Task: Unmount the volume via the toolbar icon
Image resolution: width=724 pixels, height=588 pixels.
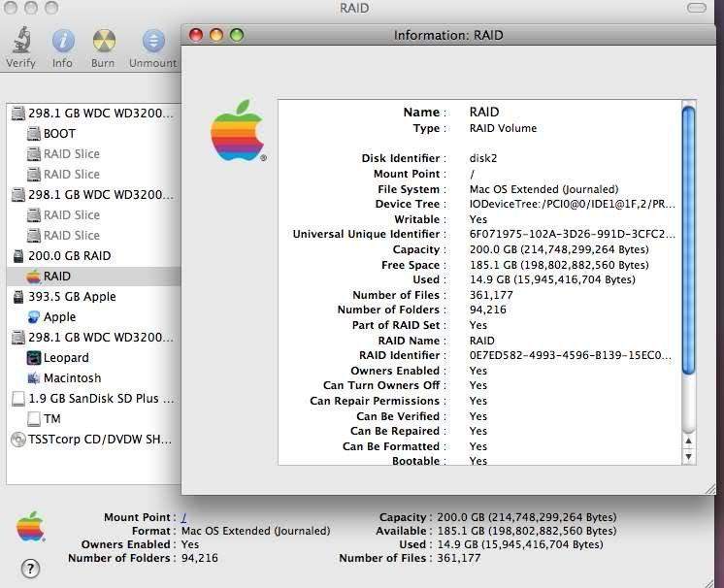Action: (x=153, y=41)
